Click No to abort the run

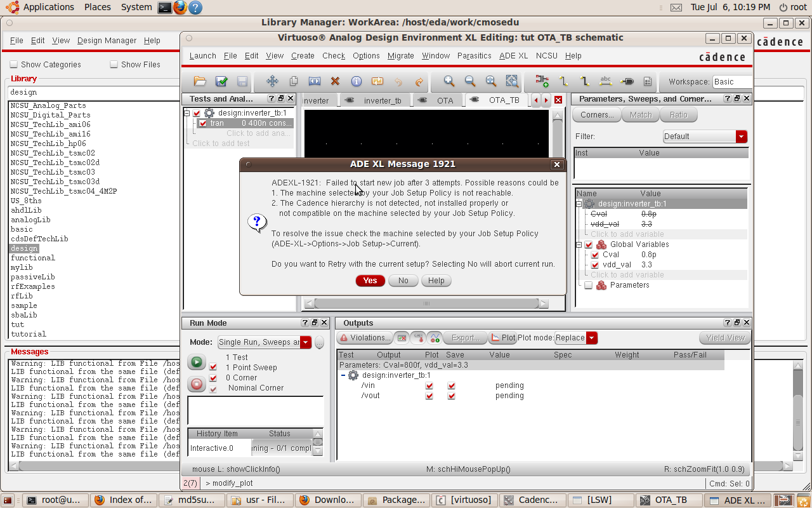(x=403, y=281)
